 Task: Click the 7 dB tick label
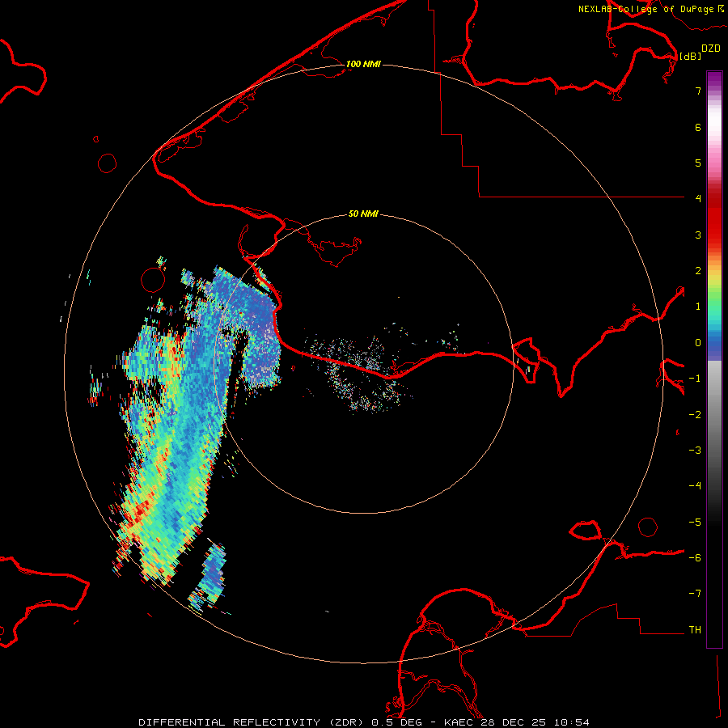pyautogui.click(x=698, y=91)
